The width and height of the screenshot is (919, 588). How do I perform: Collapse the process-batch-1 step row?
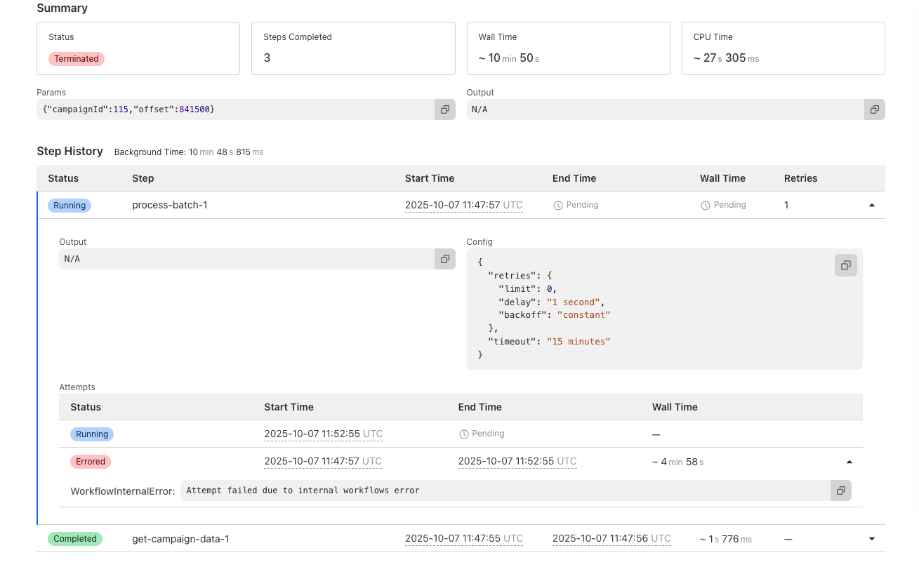(x=872, y=206)
